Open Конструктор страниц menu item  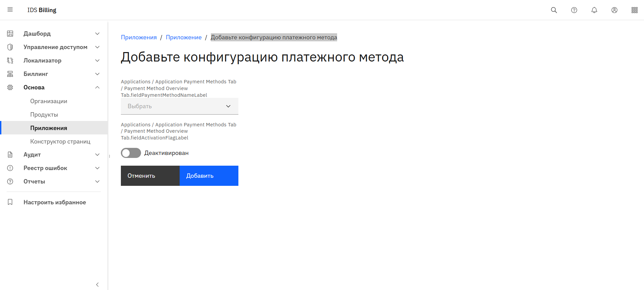coord(60,141)
